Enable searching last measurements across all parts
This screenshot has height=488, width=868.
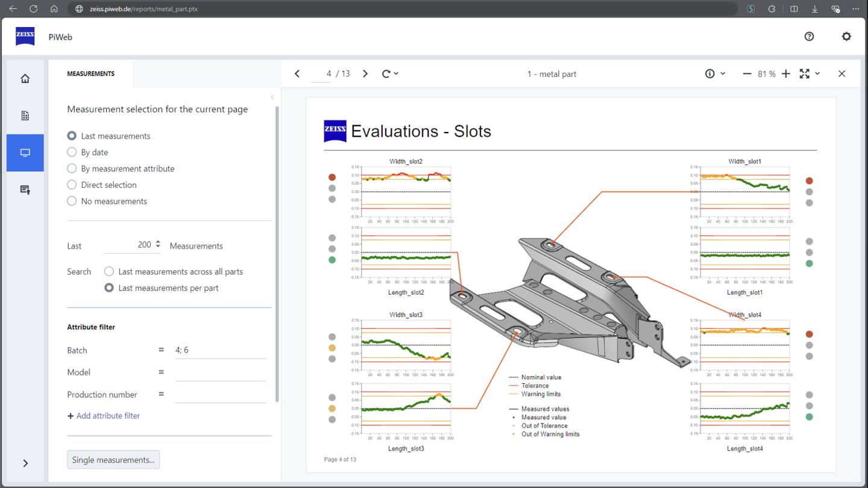tap(109, 271)
